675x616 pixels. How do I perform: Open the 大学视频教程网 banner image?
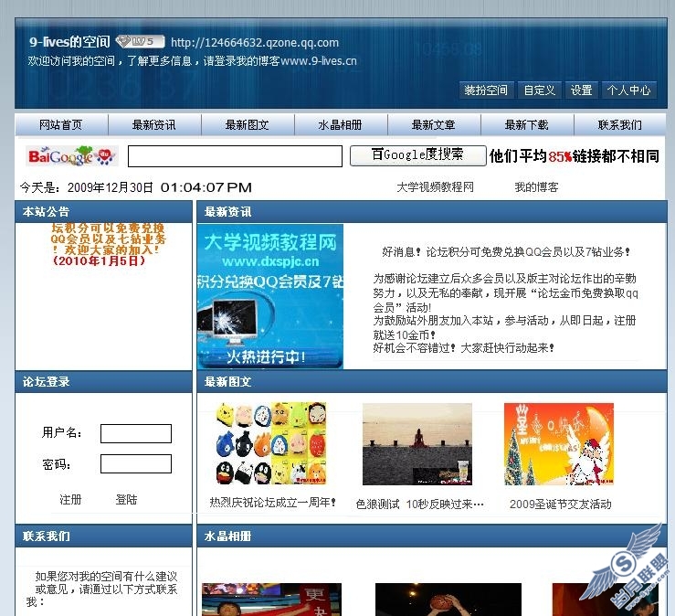(270, 296)
